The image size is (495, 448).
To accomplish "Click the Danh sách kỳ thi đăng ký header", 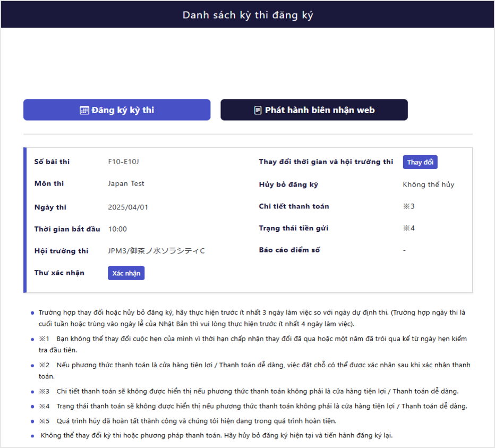I will 247,15.
